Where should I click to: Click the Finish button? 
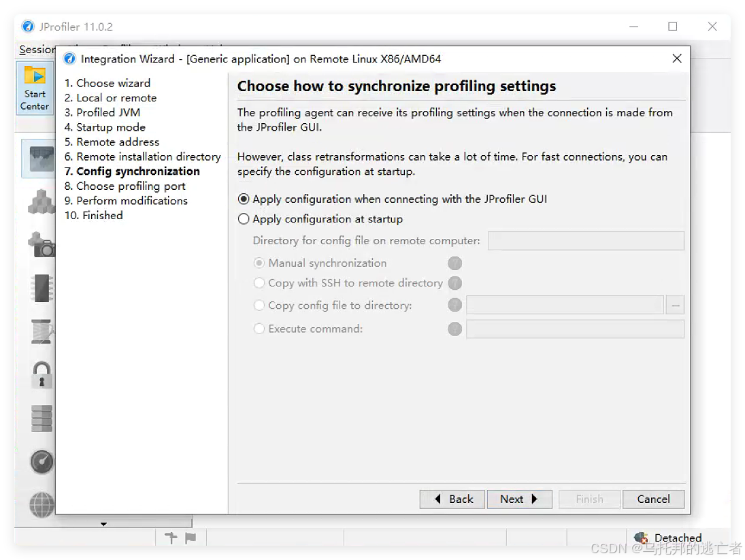(x=590, y=499)
